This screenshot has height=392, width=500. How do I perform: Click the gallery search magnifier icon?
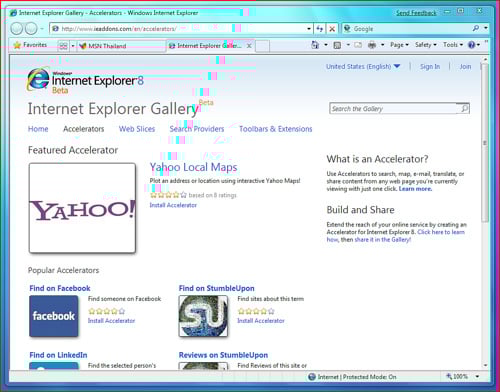(464, 108)
